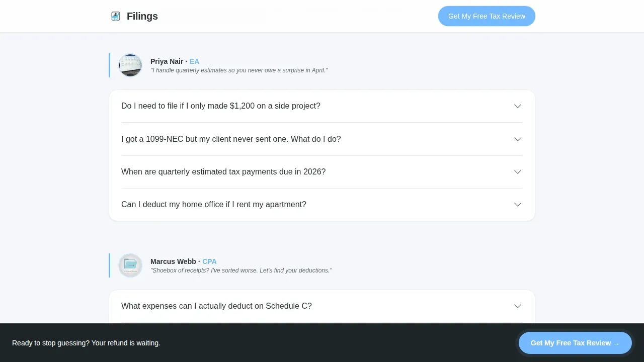Open Marcus Webb's profile avatar
The image size is (644, 362).
(130, 265)
